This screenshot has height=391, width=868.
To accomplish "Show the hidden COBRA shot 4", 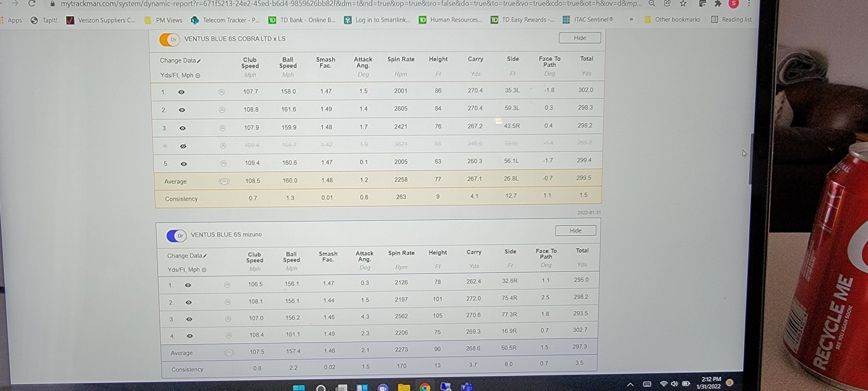I will (183, 146).
